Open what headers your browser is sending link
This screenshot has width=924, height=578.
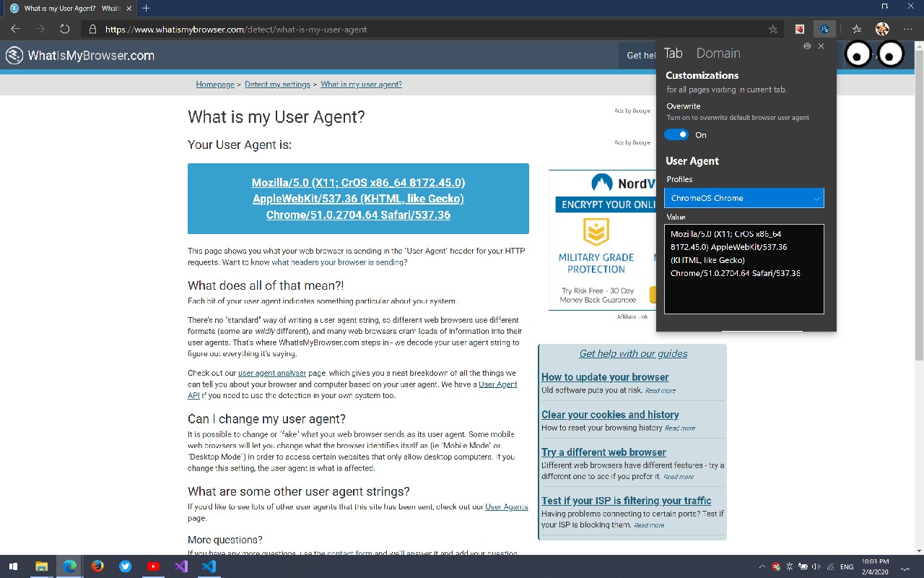(x=339, y=262)
